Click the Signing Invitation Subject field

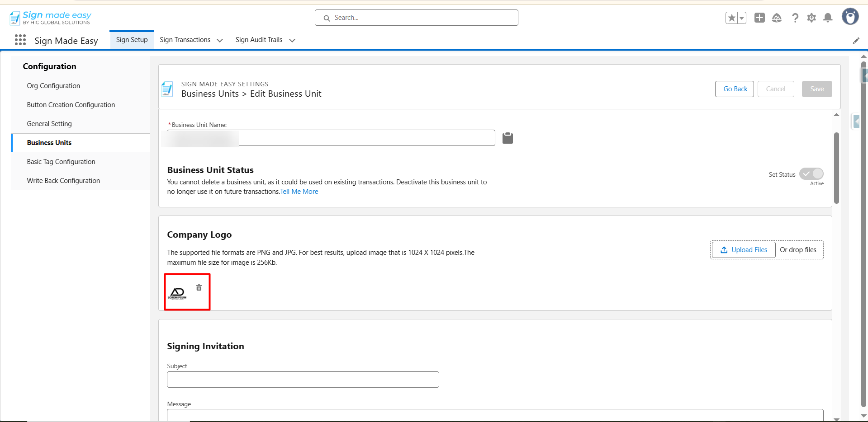[x=303, y=380]
